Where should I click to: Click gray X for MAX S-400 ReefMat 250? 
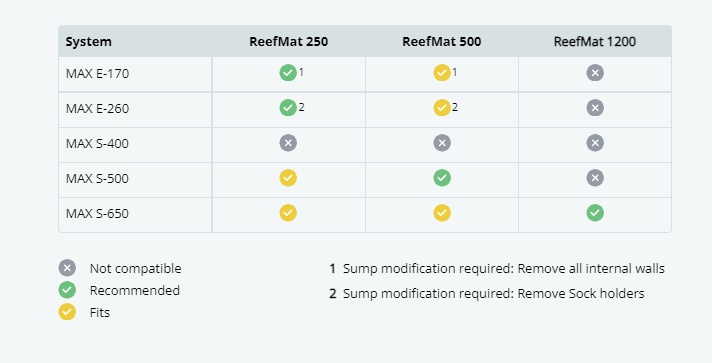click(288, 143)
